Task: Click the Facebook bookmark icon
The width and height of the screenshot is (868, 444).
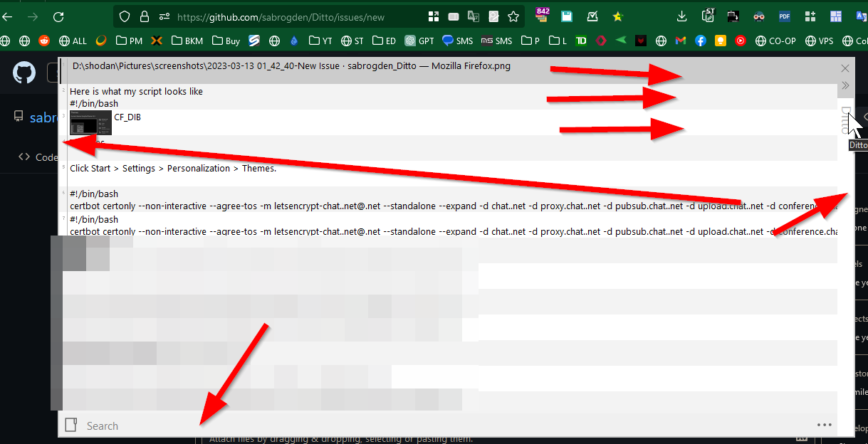Action: coord(701,41)
